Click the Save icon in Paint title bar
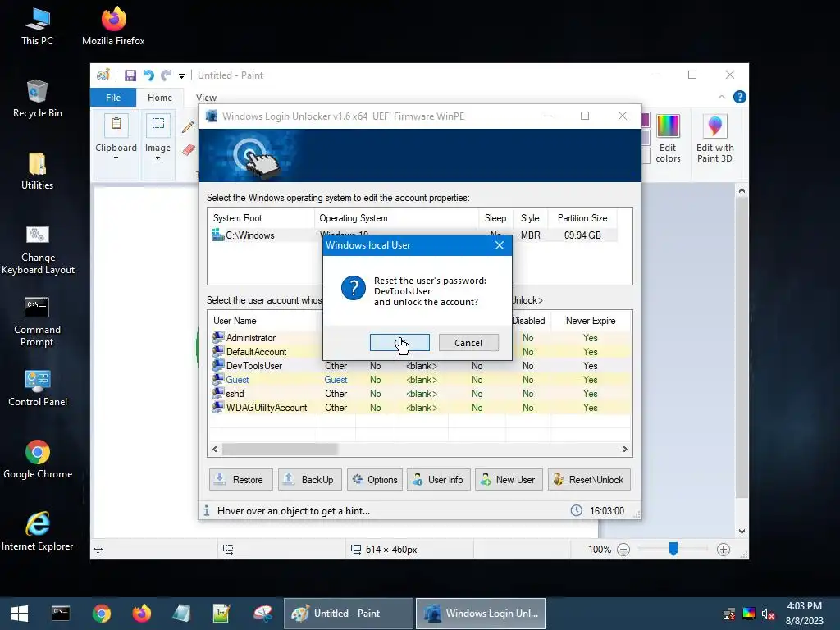Image resolution: width=840 pixels, height=630 pixels. pyautogui.click(x=130, y=75)
